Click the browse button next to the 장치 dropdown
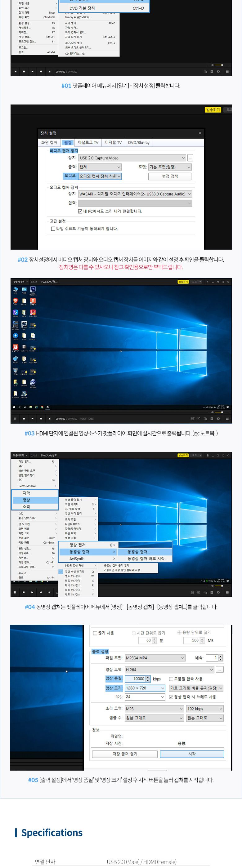This screenshot has width=242, height=868. coord(190,158)
